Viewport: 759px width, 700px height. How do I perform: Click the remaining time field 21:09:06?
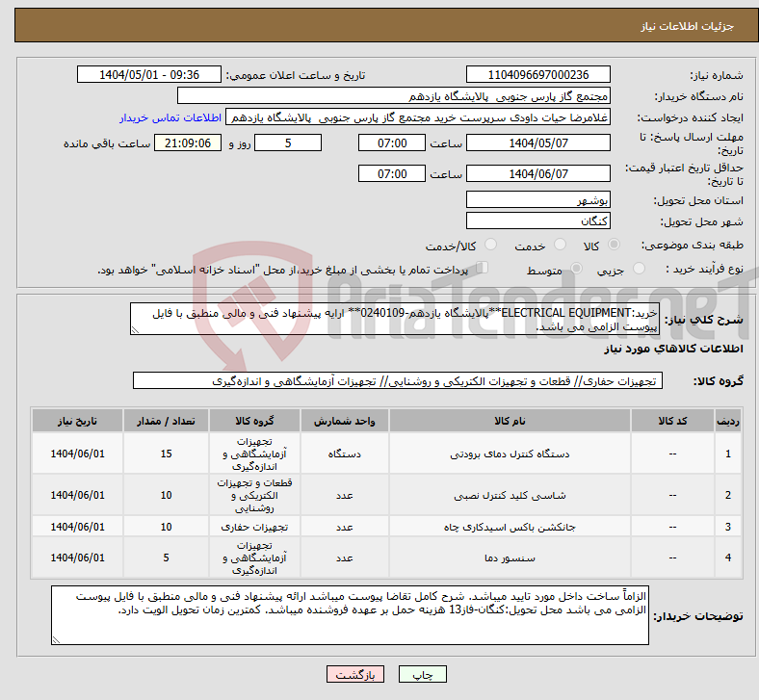coord(188,143)
